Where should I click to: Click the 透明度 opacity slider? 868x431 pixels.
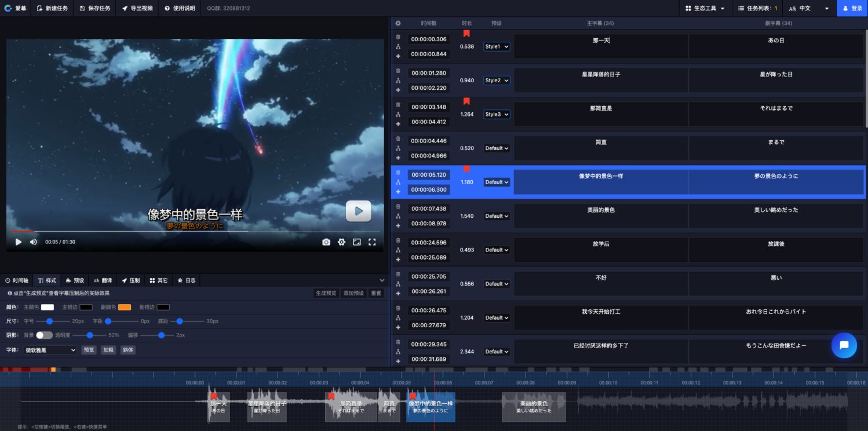(90, 335)
